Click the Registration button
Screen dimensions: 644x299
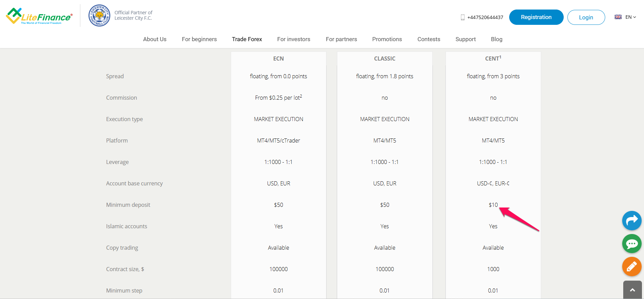tap(536, 17)
